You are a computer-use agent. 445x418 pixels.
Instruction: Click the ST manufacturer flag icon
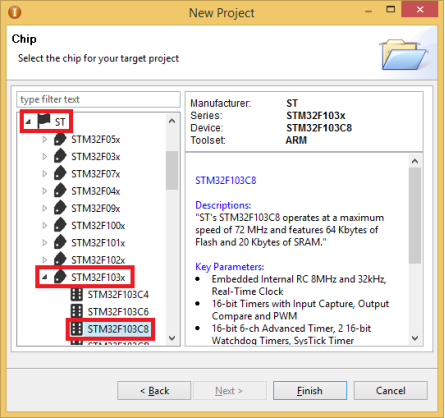(x=44, y=121)
